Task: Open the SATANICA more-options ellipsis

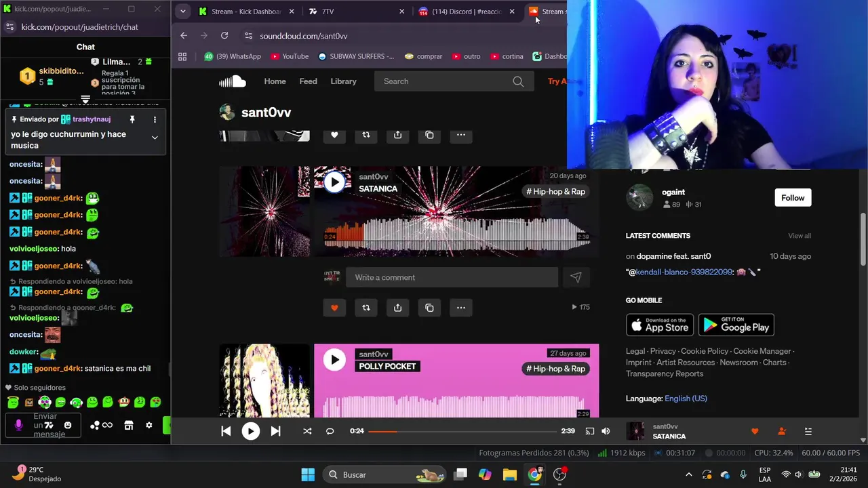Action: click(x=461, y=308)
